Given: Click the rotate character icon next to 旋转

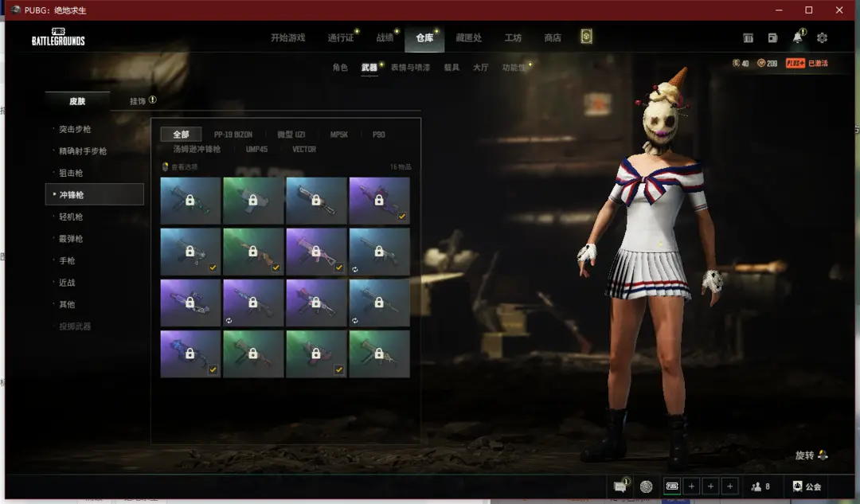Looking at the screenshot, I should click(823, 455).
